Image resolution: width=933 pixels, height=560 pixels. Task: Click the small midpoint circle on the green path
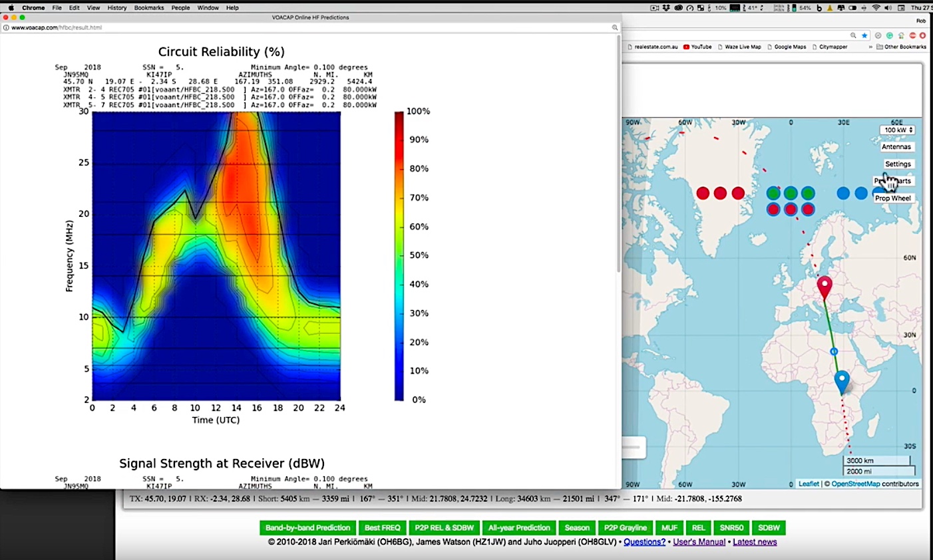click(833, 351)
